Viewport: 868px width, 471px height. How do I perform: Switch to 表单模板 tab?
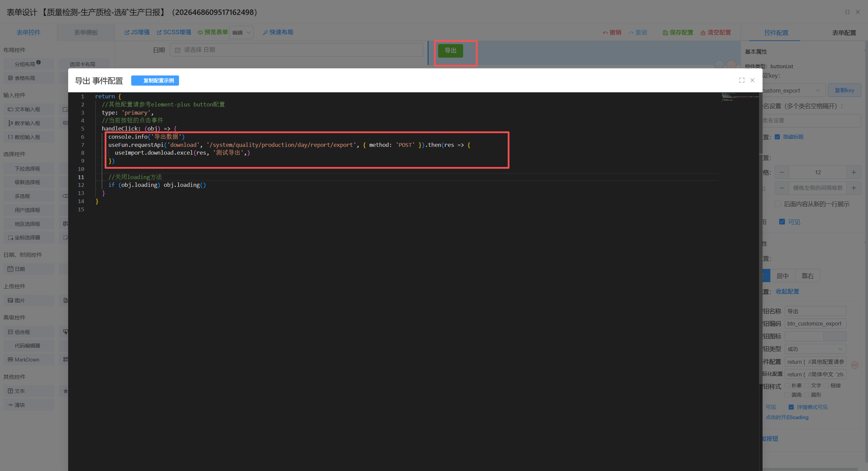click(x=86, y=32)
